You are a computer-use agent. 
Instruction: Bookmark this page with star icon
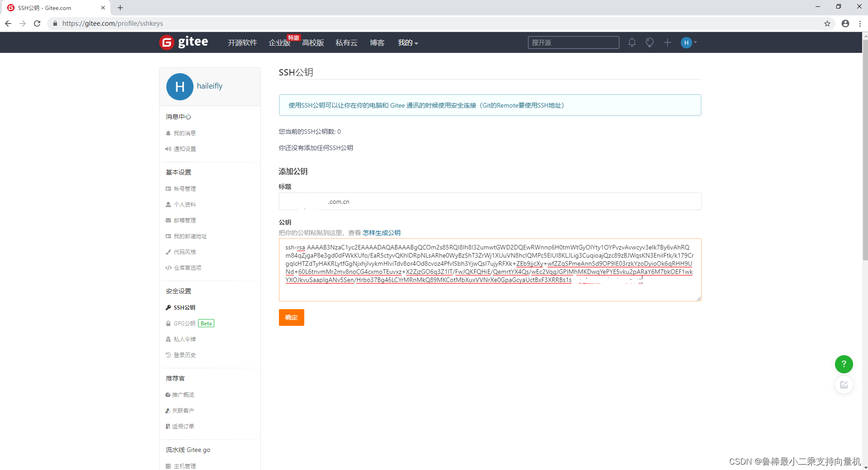click(827, 23)
